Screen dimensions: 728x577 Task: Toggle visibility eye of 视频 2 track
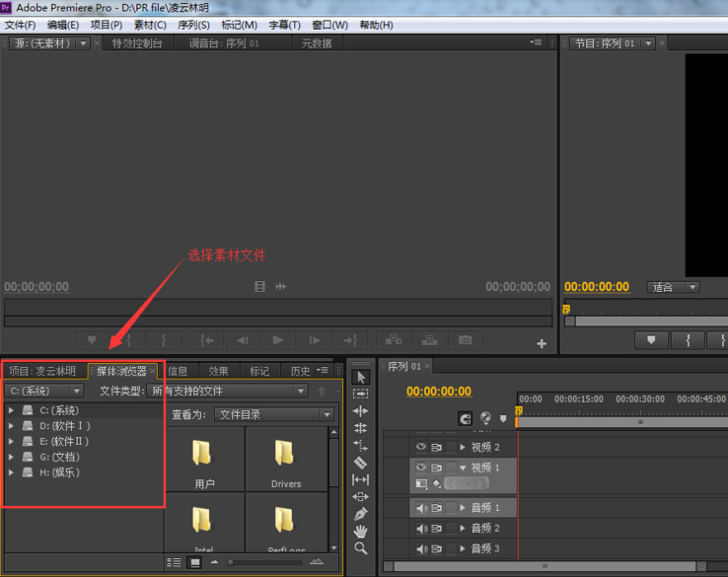point(420,447)
